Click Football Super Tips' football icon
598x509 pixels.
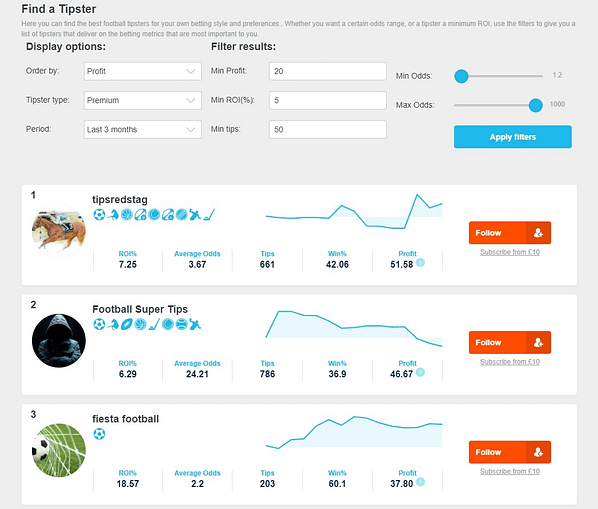[x=99, y=324]
